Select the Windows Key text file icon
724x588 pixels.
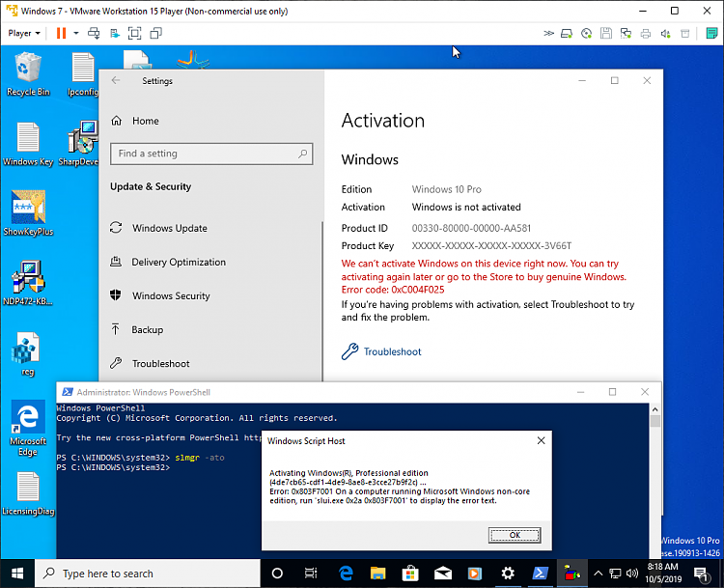pyautogui.click(x=28, y=144)
